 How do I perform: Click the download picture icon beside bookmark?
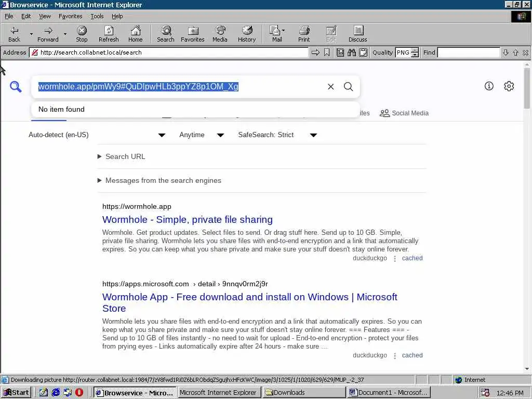pos(340,52)
